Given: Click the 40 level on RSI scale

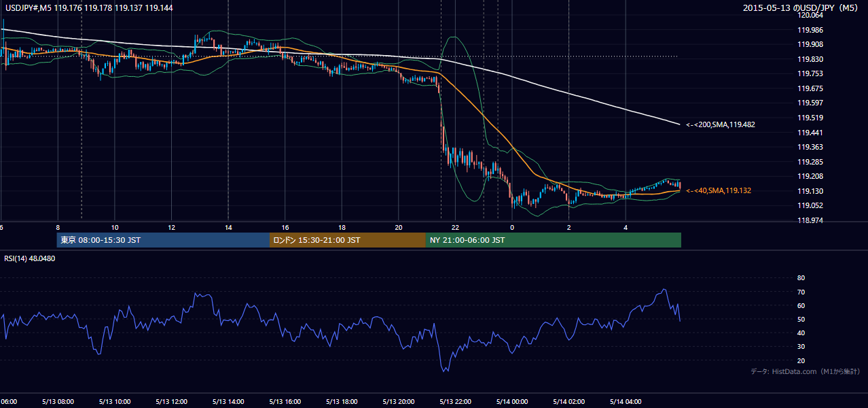Looking at the screenshot, I should (x=801, y=333).
